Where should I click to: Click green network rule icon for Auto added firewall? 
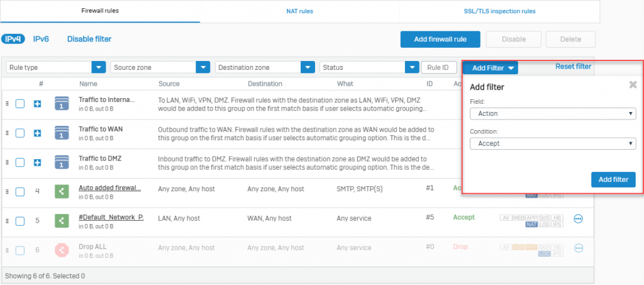(62, 192)
